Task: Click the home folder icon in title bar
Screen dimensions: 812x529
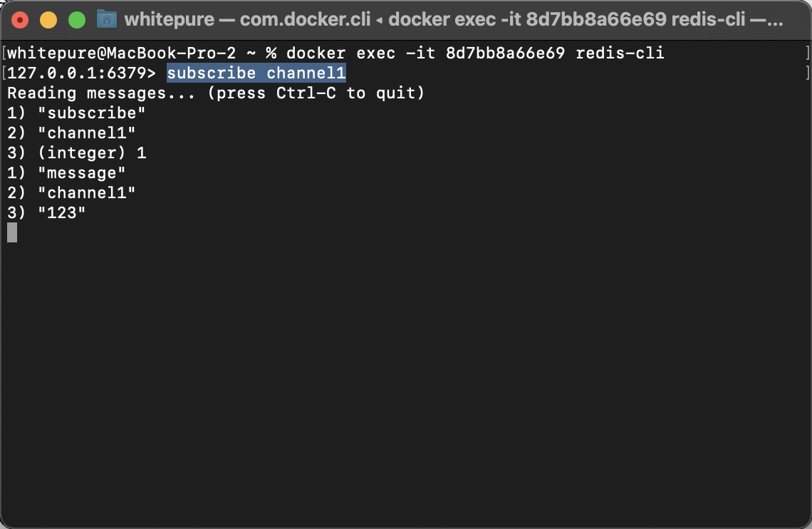Action: tap(107, 19)
